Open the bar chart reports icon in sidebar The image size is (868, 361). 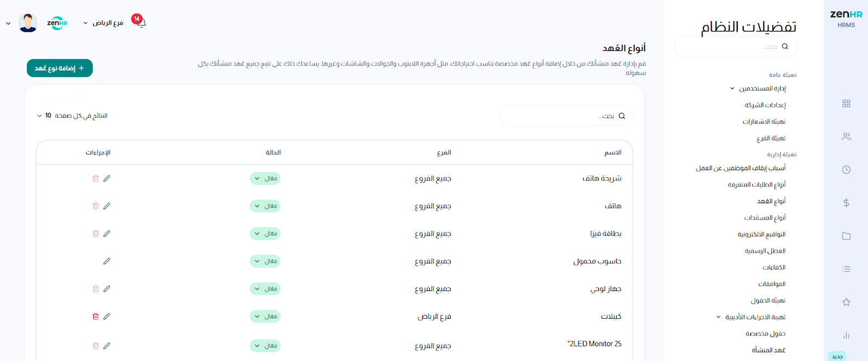tap(846, 335)
